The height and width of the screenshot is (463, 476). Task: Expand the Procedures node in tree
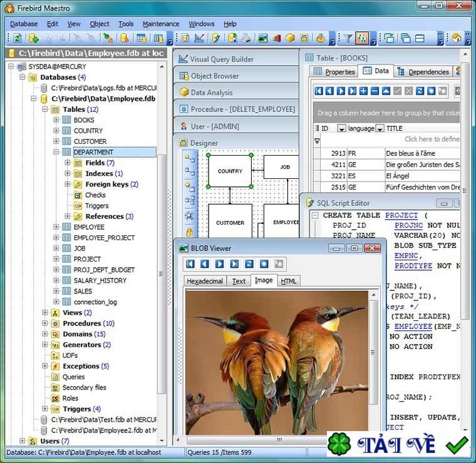click(x=45, y=323)
